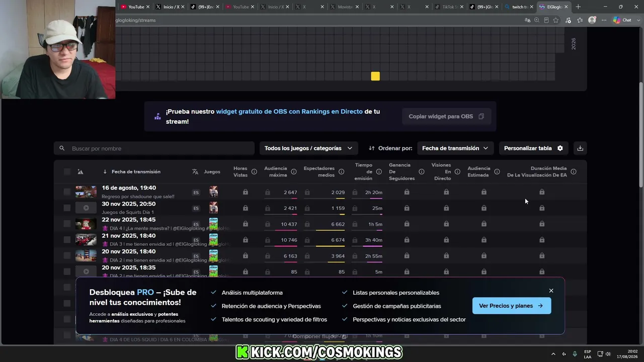Viewport: 644px width, 362px height.
Task: Click the microphone icon in system tray
Action: (x=575, y=354)
